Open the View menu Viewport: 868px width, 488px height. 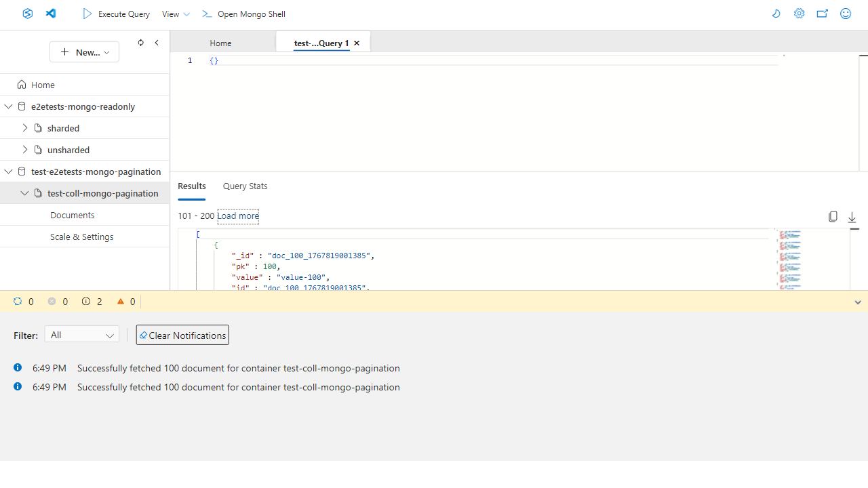pyautogui.click(x=176, y=14)
